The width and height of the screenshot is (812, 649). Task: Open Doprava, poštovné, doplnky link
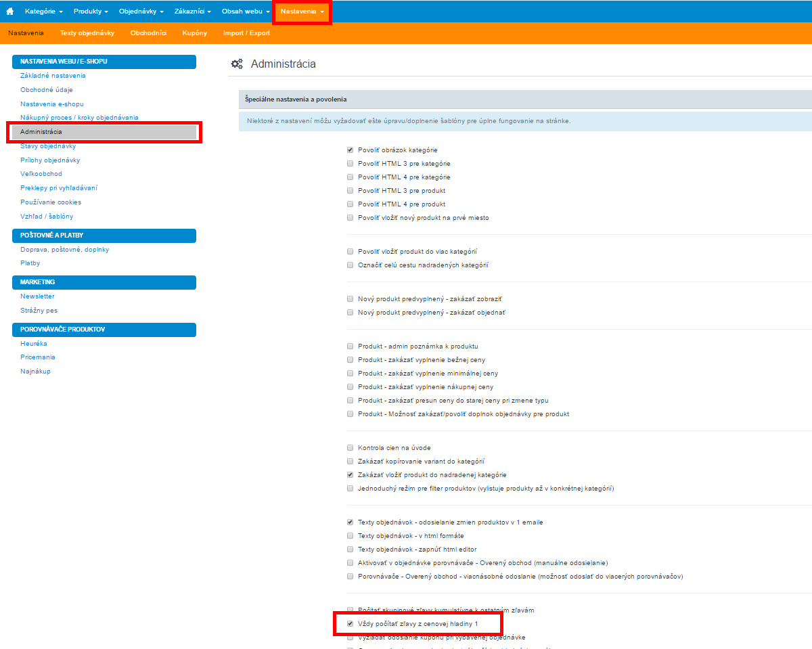pyautogui.click(x=64, y=250)
